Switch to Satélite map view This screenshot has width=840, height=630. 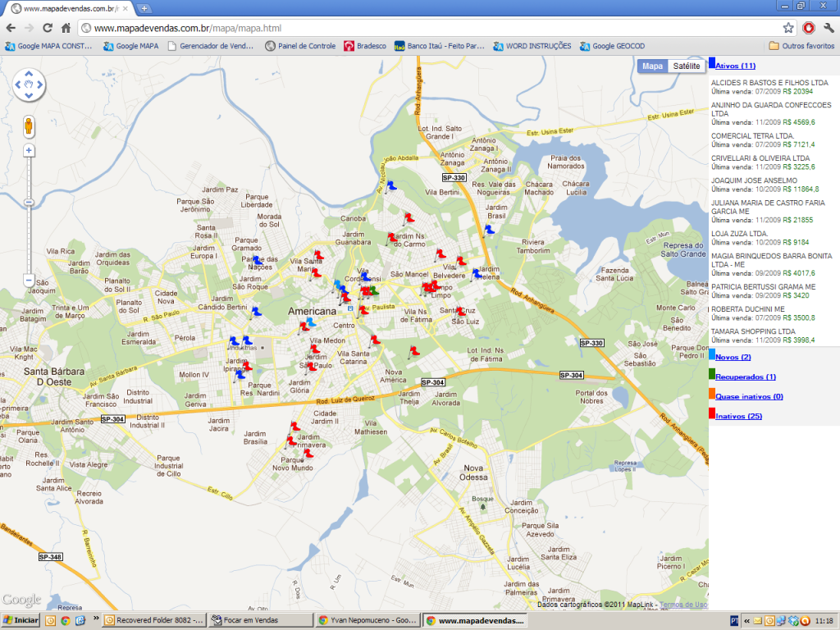(686, 66)
